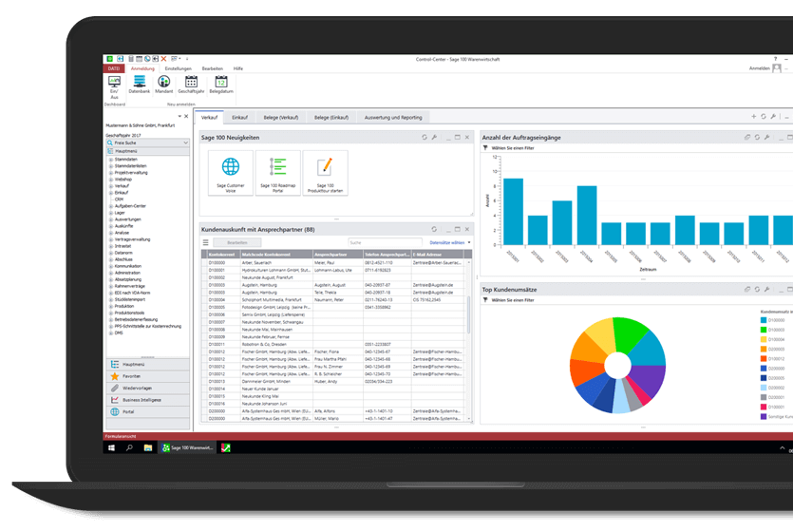Click the Bearbeiten button in Kundenauskunft

tap(237, 243)
